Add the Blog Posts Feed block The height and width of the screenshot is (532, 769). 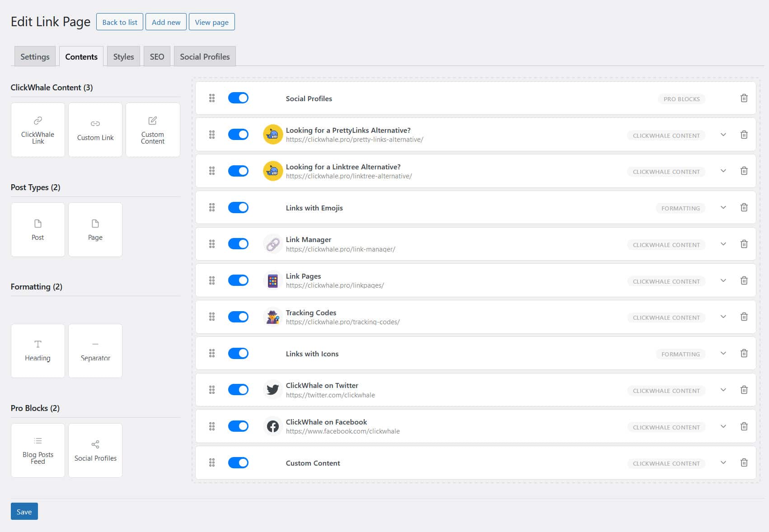point(38,450)
